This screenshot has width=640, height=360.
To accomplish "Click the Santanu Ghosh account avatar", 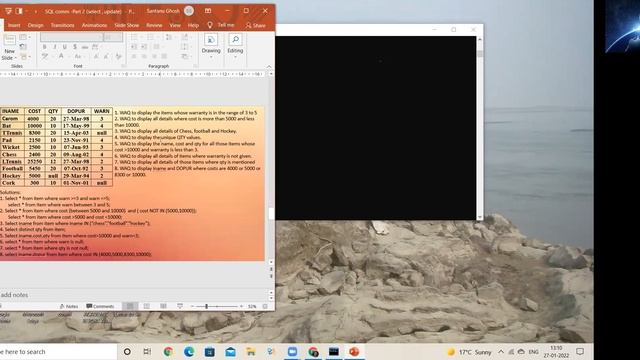I will tap(189, 11).
